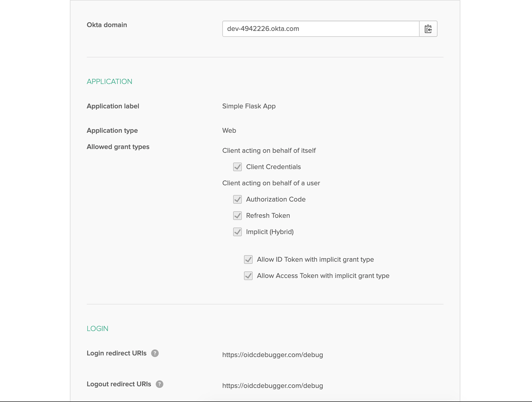Toggle Allow ID Token with implicit grant

pos(248,260)
